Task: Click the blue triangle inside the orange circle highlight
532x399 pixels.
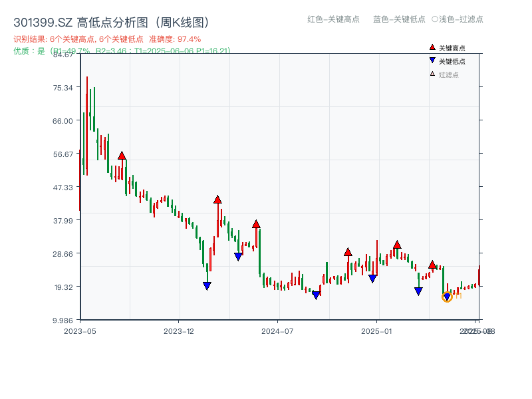Action: point(448,295)
